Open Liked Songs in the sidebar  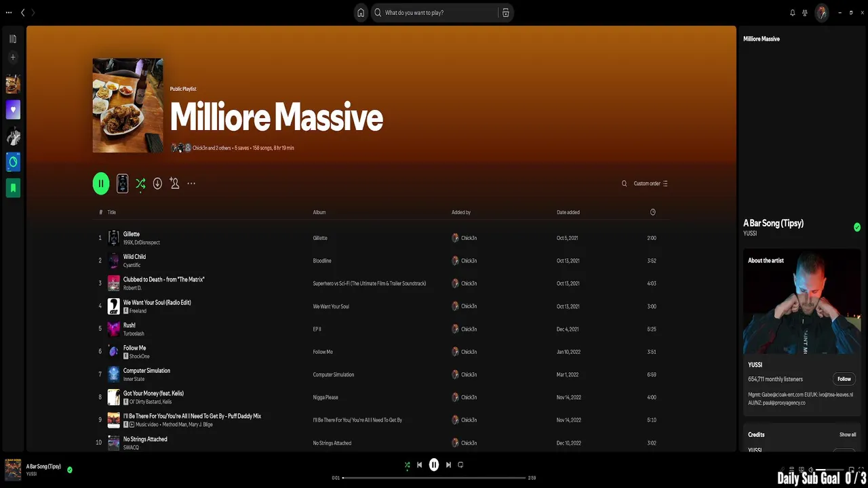point(13,109)
